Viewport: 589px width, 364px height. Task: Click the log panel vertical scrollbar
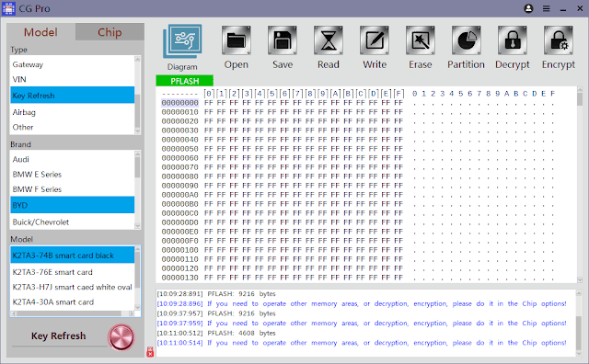coord(579,324)
